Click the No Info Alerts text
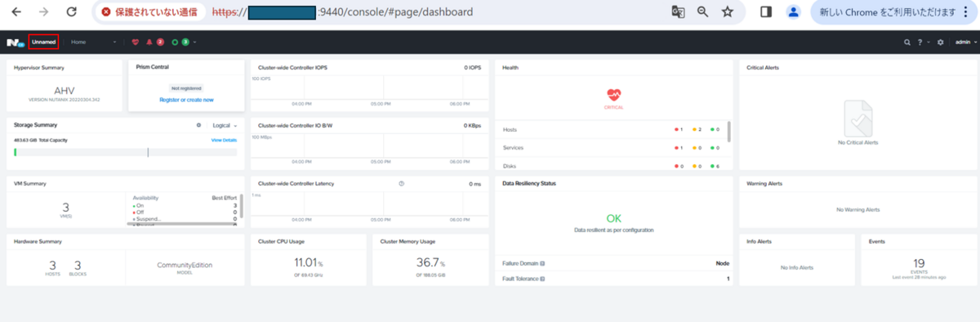 (x=797, y=267)
